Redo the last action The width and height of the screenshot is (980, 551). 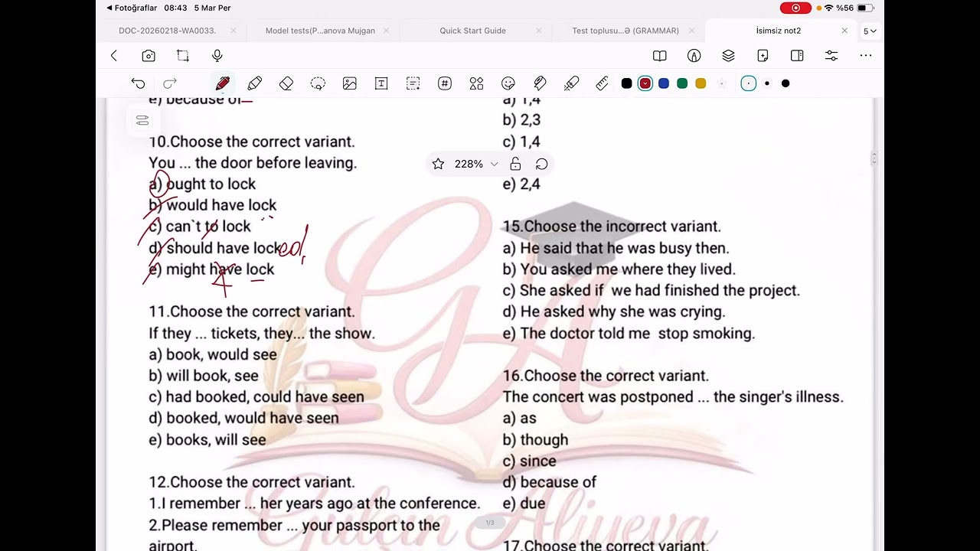pyautogui.click(x=170, y=83)
